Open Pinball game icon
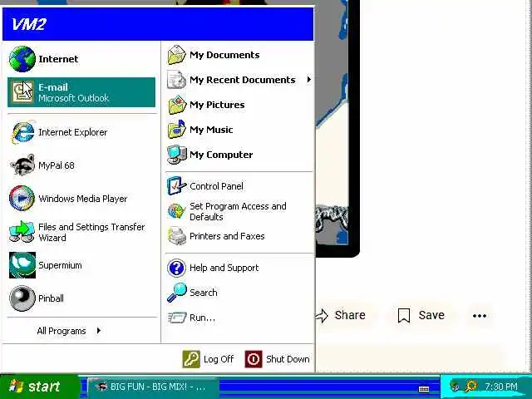 pyautogui.click(x=22, y=298)
